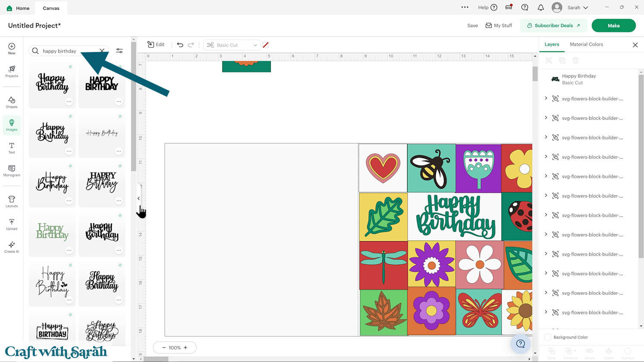Open the Shapes tool in sidebar

click(12, 102)
